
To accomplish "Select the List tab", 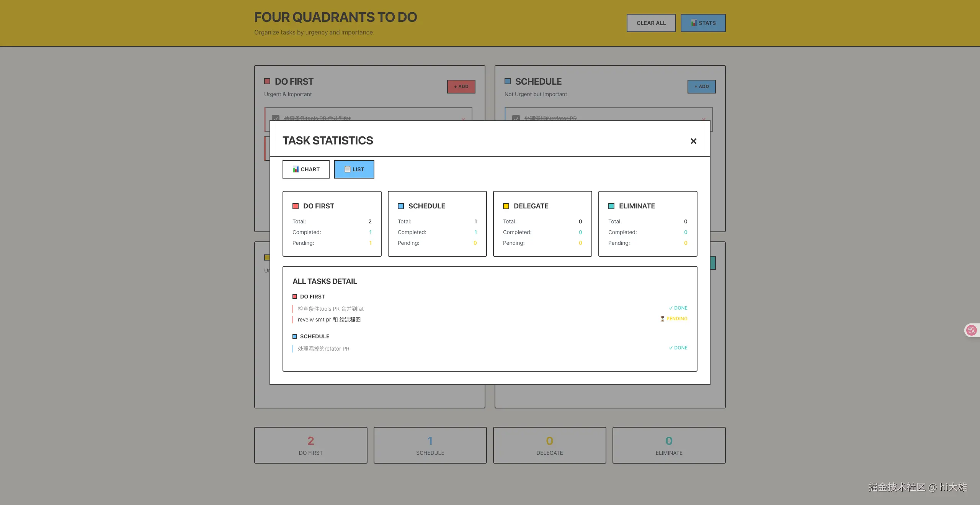I will click(x=354, y=169).
